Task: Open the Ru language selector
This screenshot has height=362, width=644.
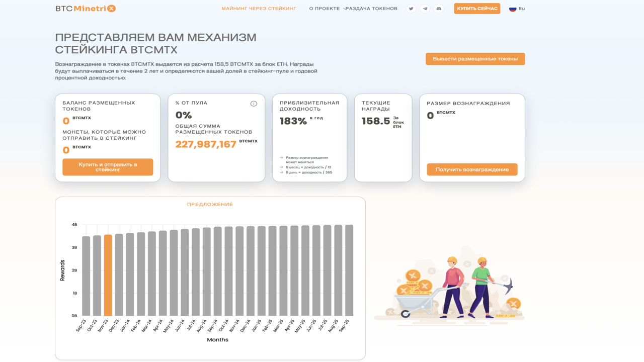Action: coord(517,9)
